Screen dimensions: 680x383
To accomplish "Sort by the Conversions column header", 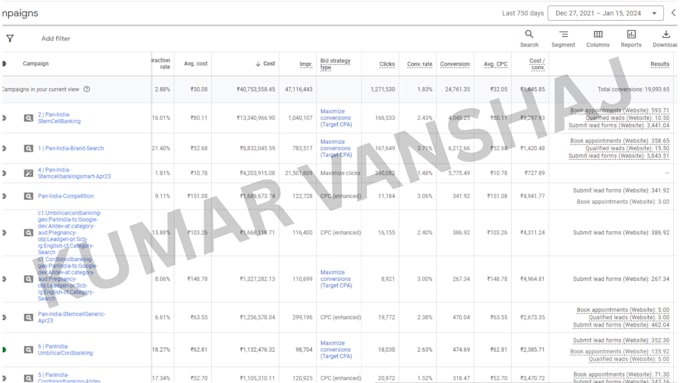I will pyautogui.click(x=455, y=64).
